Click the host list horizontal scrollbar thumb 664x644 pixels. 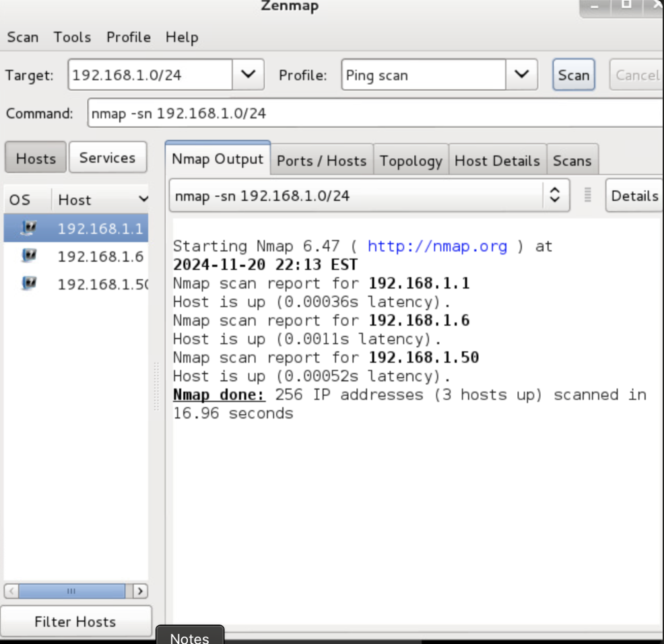72,591
